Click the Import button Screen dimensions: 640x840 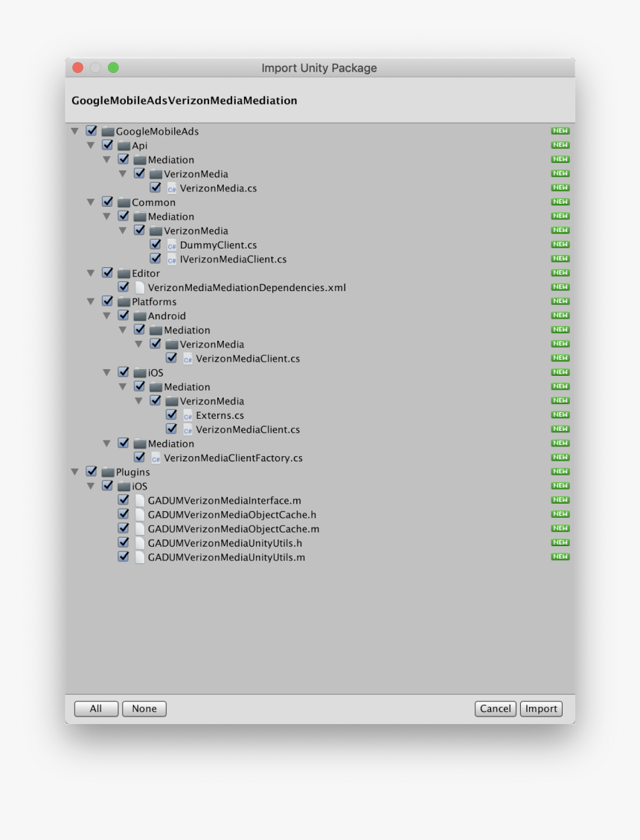(541, 709)
